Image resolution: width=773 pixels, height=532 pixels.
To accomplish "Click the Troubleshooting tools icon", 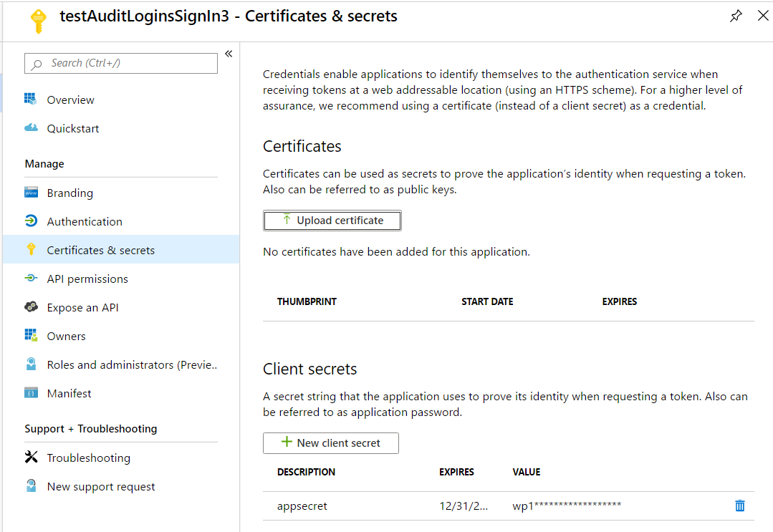I will click(31, 457).
